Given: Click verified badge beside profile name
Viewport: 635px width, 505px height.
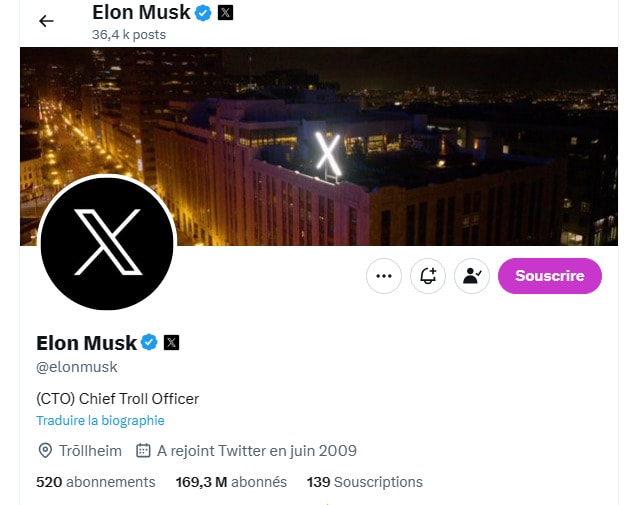Looking at the screenshot, I should coord(149,343).
